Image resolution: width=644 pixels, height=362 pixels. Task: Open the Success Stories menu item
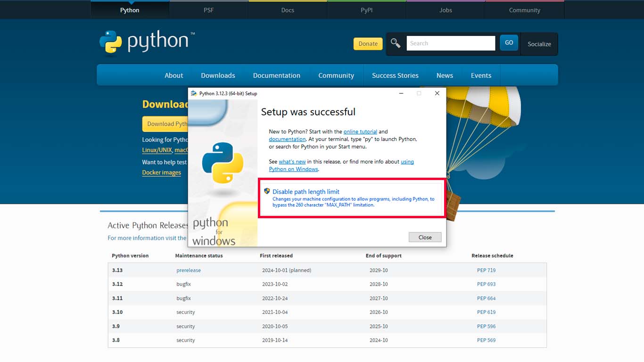coord(395,75)
